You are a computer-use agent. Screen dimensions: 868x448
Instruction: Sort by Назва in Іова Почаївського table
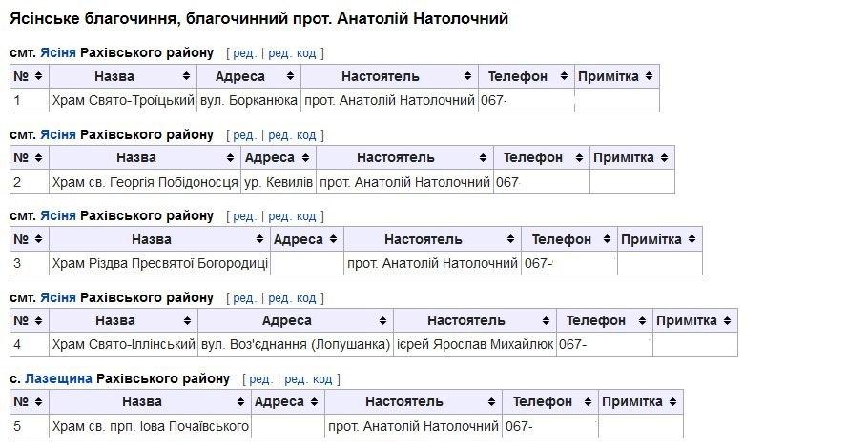150,402
